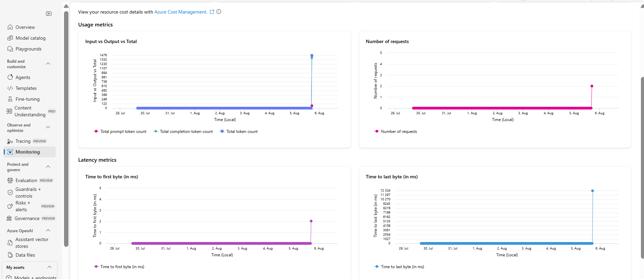Toggle the Total completion token count series
This screenshot has width=644, height=279.
pyautogui.click(x=183, y=132)
